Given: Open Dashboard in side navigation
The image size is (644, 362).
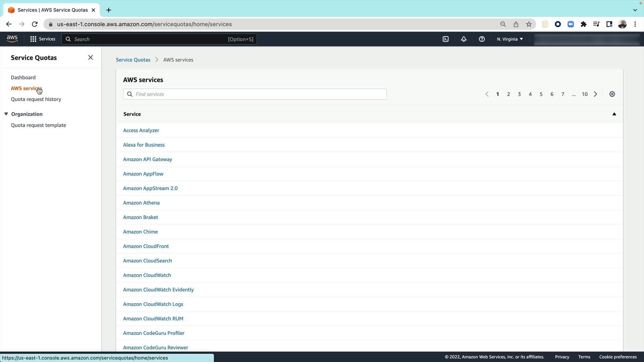Looking at the screenshot, I should click(23, 77).
